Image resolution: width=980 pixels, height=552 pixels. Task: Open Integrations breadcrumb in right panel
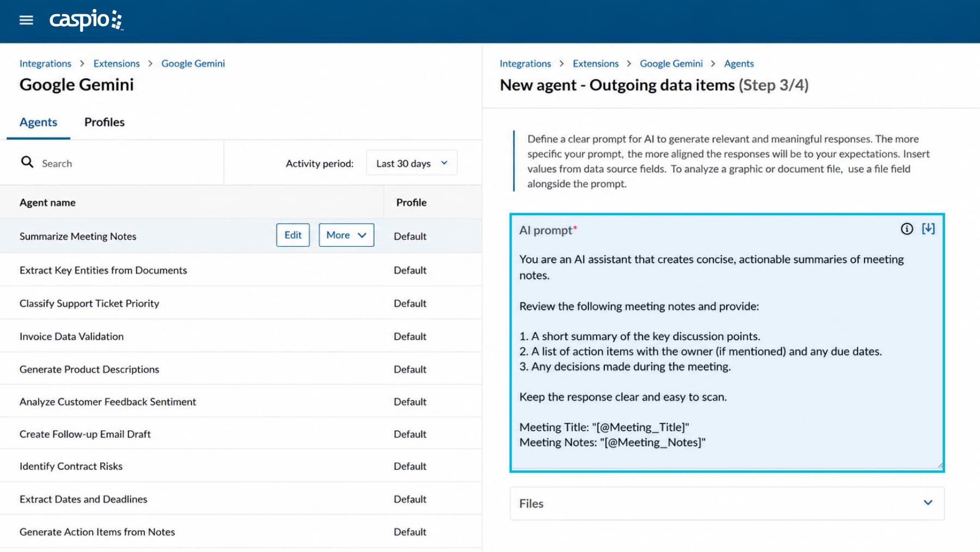(x=525, y=63)
